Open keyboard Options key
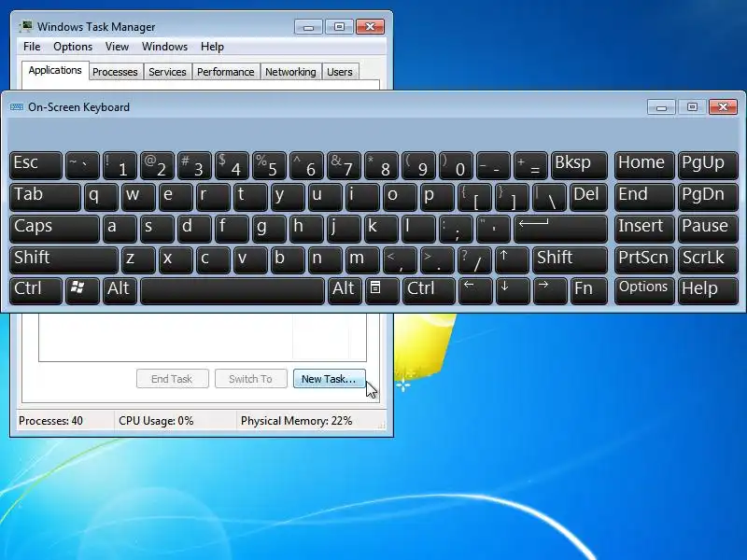 pyautogui.click(x=644, y=290)
